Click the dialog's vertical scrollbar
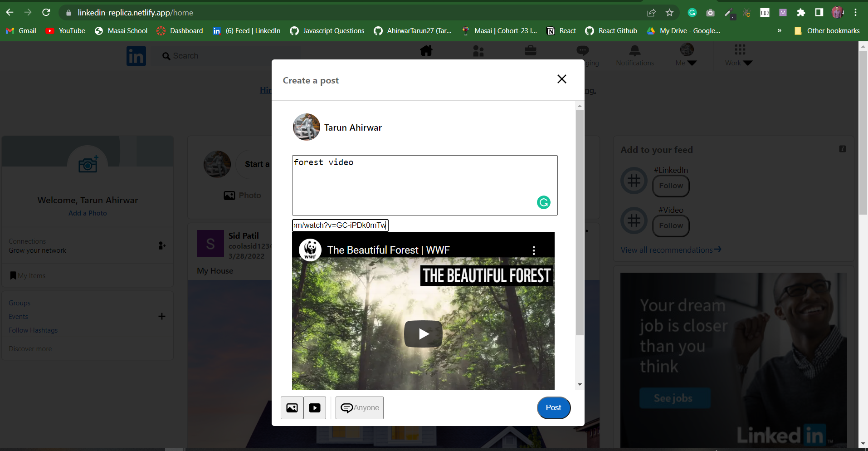 [x=580, y=222]
